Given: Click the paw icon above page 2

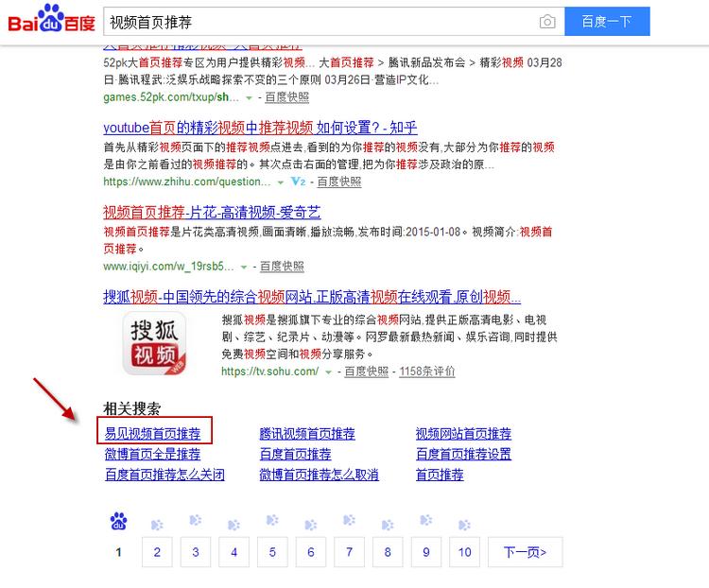Looking at the screenshot, I should (157, 525).
